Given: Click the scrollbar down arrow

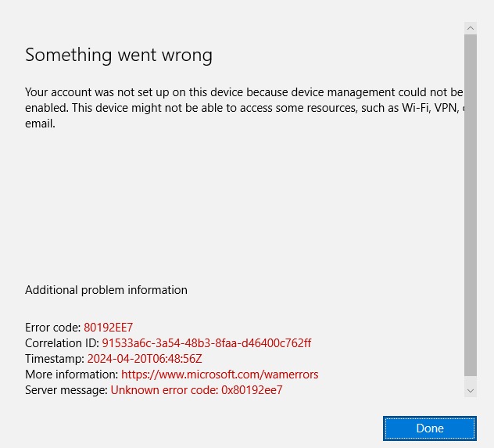Looking at the screenshot, I should 471,391.
